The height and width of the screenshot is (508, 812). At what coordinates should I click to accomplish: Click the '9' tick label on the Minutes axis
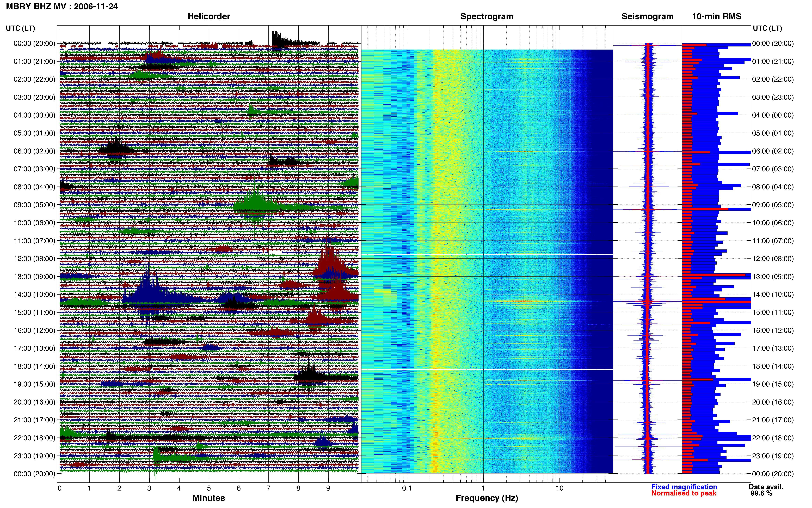(x=328, y=488)
